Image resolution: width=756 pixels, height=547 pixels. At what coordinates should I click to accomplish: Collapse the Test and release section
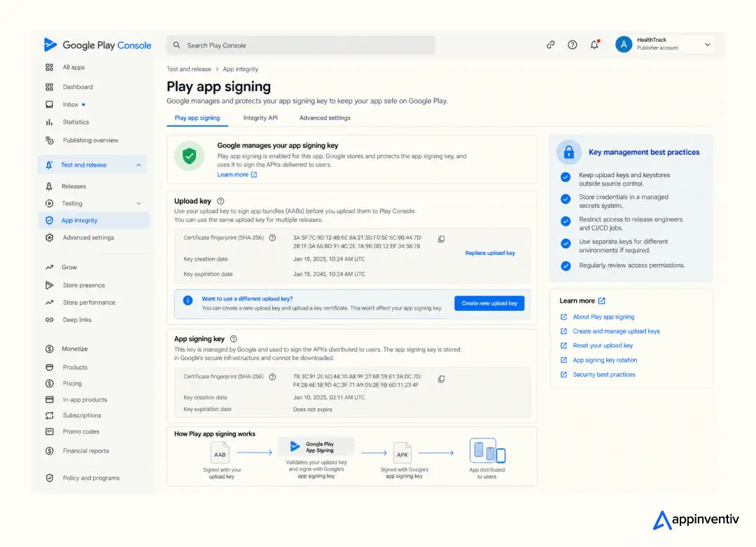139,165
